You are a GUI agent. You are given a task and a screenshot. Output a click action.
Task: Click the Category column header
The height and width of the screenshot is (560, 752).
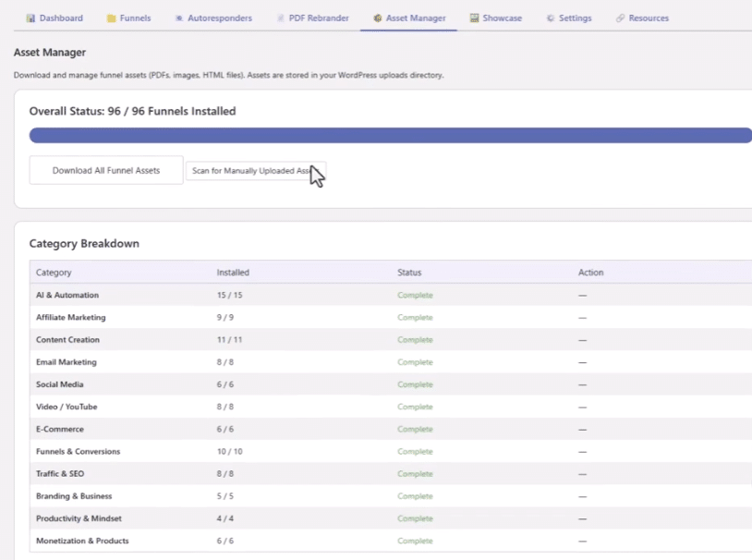(x=54, y=273)
